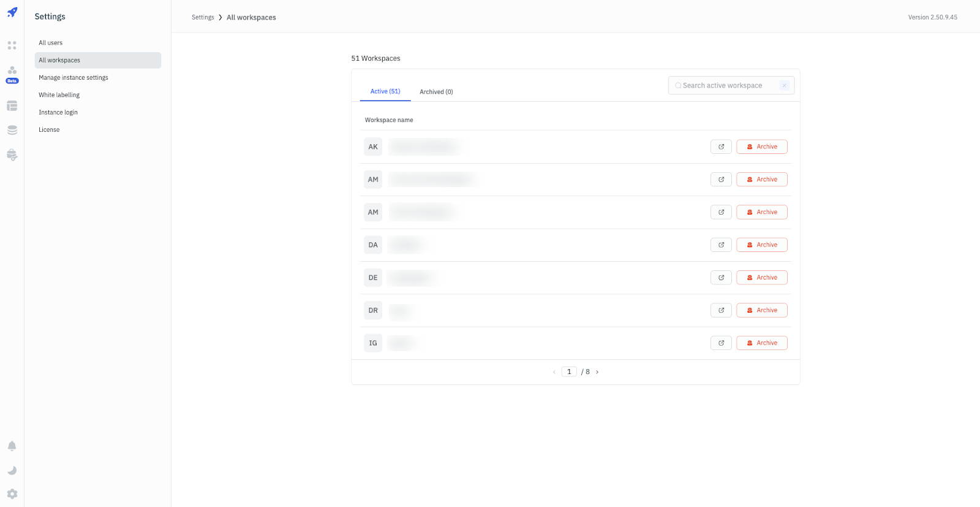Click the Settings breadcrumb link
This screenshot has width=980, height=507.
point(203,17)
